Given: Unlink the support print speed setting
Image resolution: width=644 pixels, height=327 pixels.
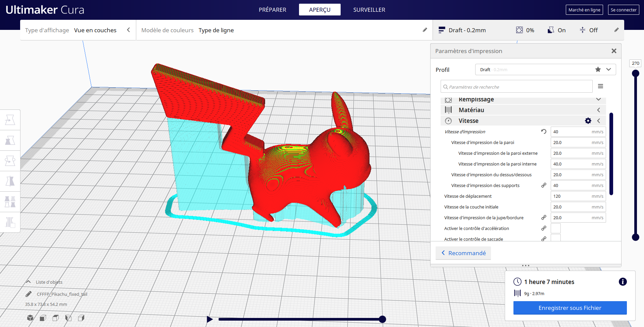Looking at the screenshot, I should click(x=543, y=185).
